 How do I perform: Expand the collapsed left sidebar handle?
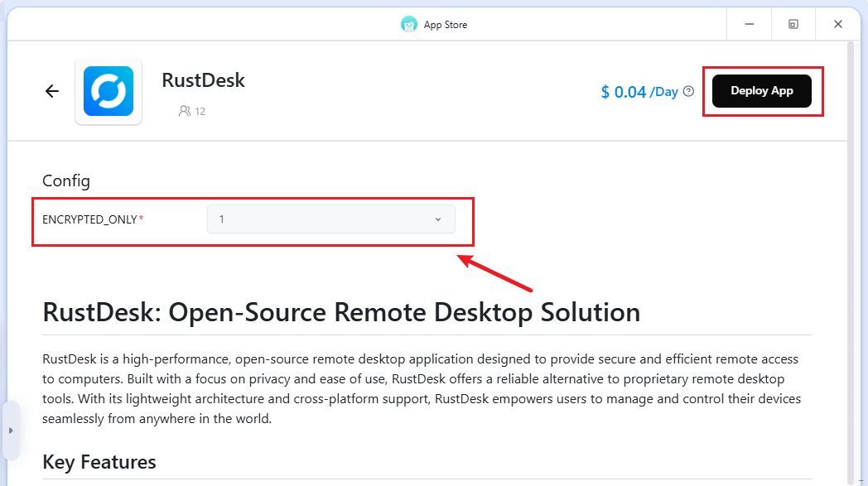click(11, 431)
